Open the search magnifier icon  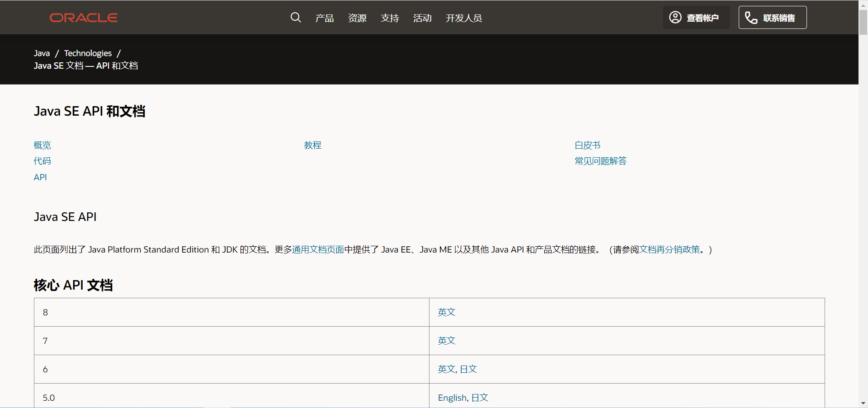point(296,18)
